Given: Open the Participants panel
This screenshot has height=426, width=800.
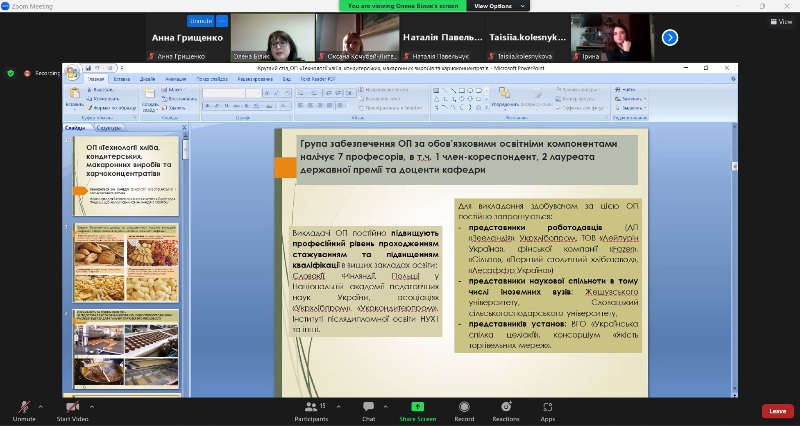Looking at the screenshot, I should [311, 406].
